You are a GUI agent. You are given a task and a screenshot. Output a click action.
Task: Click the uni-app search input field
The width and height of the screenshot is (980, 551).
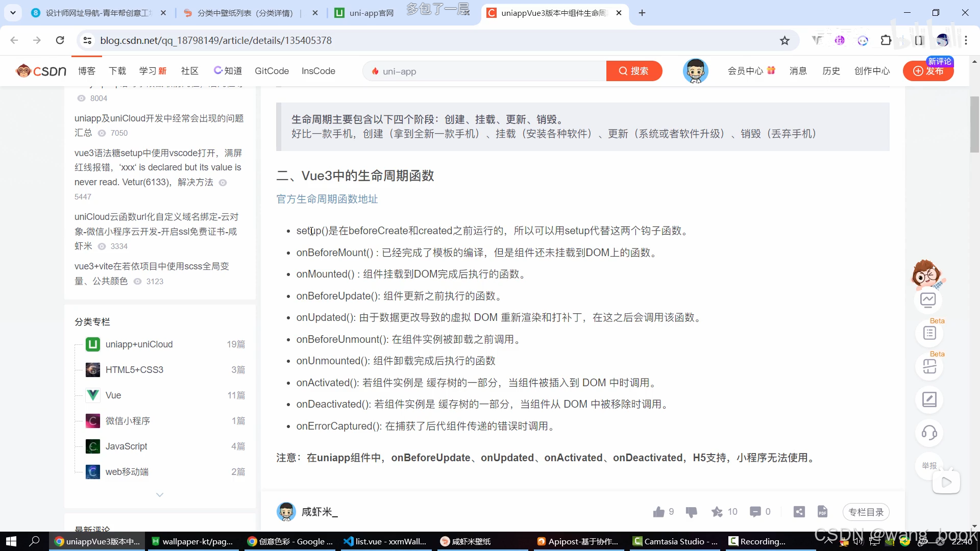click(485, 71)
